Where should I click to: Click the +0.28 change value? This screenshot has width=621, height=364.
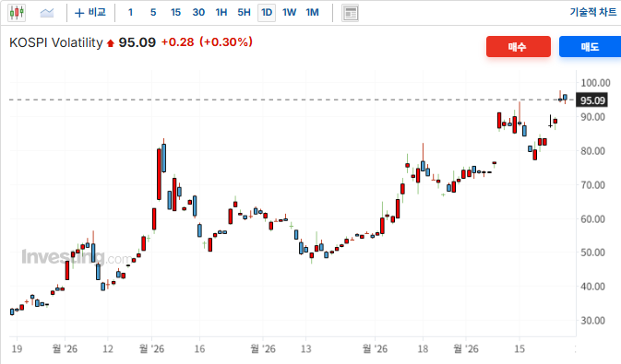[x=177, y=42]
